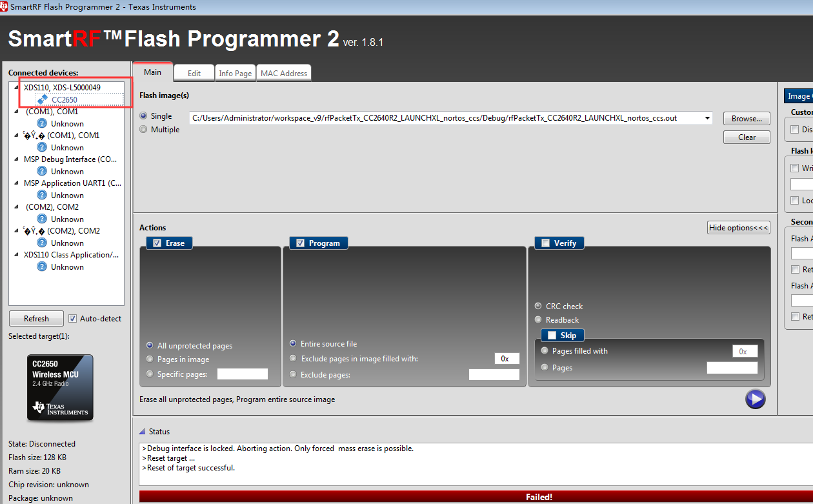This screenshot has width=813, height=504.
Task: Toggle the Erase action checkbox
Action: [157, 243]
